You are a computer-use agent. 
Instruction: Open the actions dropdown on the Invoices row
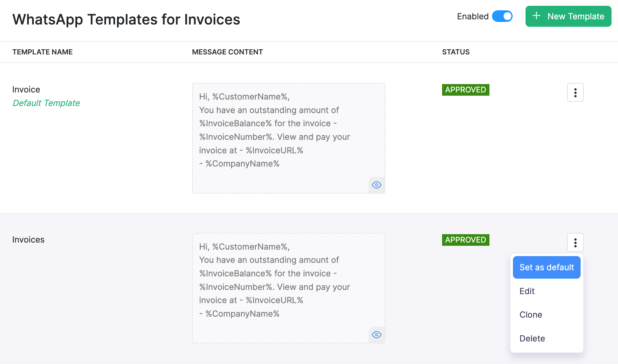[575, 242]
